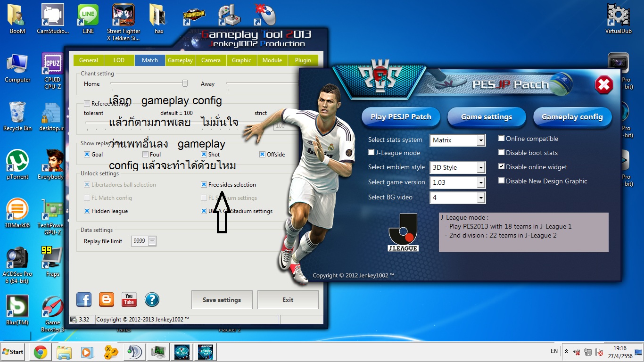Screen dimensions: 644x362
Task: Uncheck the Disable online widget checkbox
Action: click(502, 167)
